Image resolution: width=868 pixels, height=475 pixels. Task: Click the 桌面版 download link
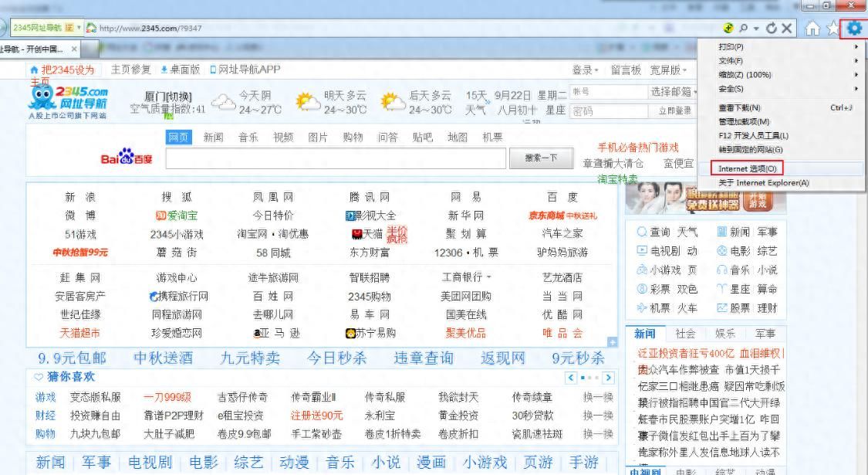[x=181, y=70]
